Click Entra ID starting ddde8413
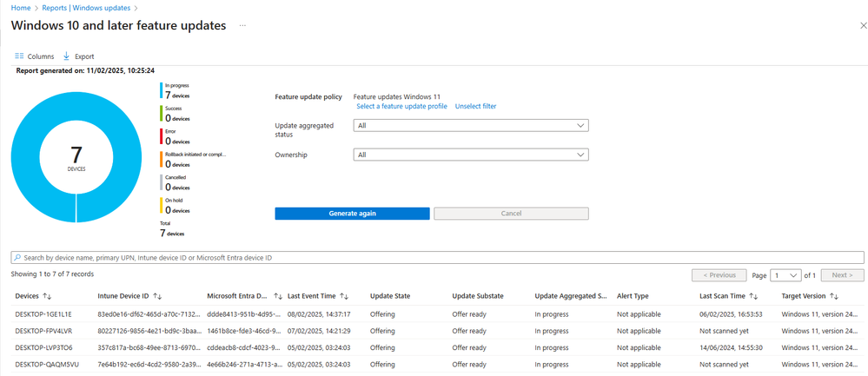The width and height of the screenshot is (868, 376). (245, 314)
